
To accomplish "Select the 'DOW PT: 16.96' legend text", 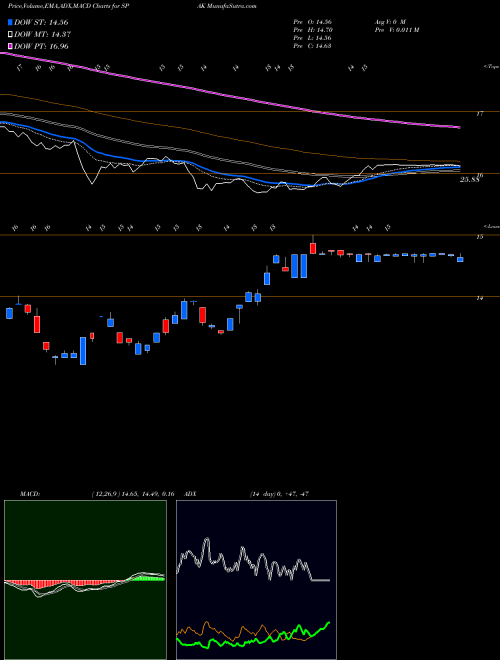I will click(41, 46).
